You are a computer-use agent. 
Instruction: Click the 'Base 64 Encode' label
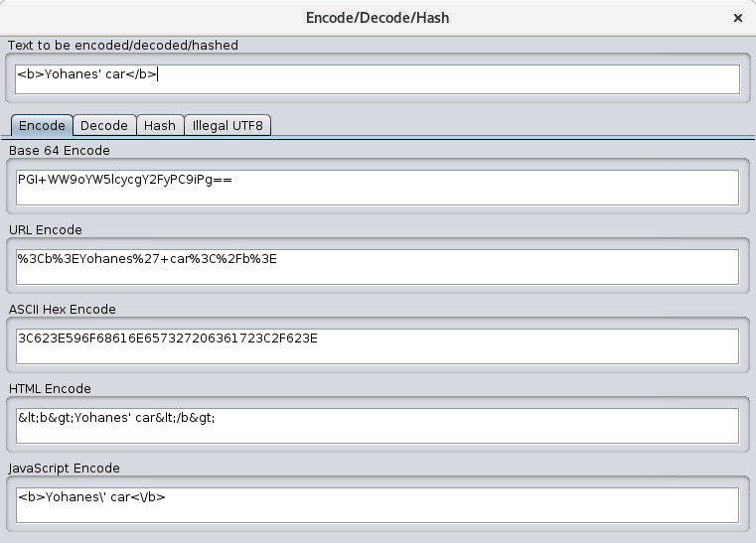tap(60, 150)
